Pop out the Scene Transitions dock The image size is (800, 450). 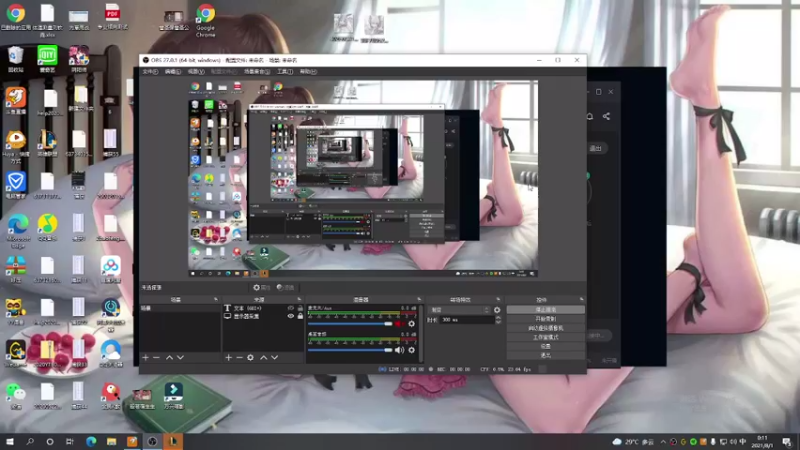pos(498,299)
